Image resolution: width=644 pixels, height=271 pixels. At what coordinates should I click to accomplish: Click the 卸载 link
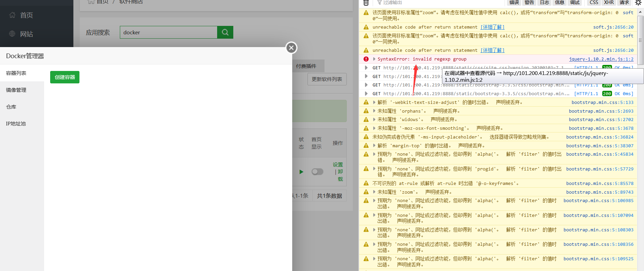pos(340,175)
